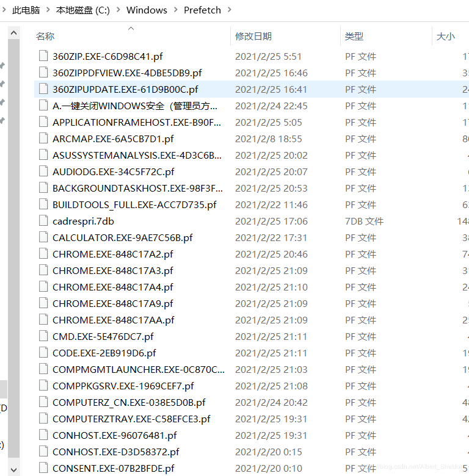The image size is (469, 476).
Task: Click the date 2021/2/8 18:55
Action: click(x=269, y=139)
